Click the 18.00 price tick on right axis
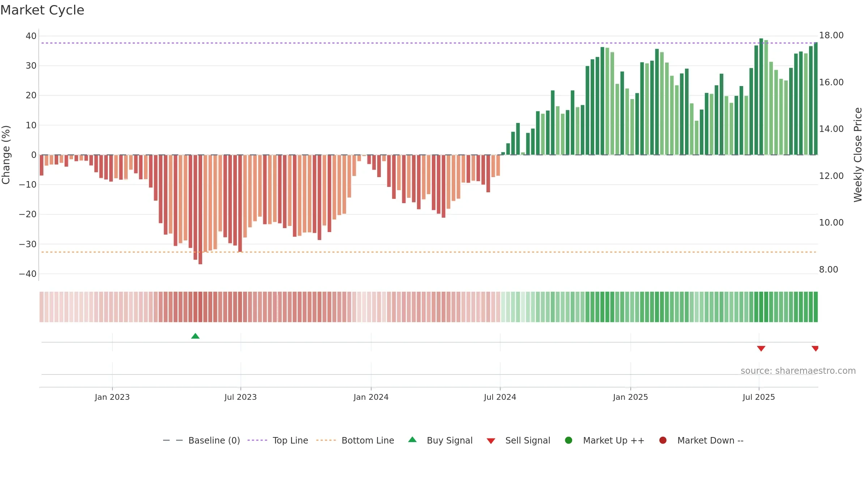The image size is (868, 488). [x=831, y=35]
